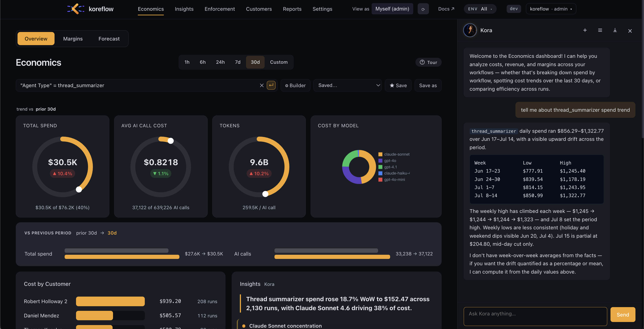Click the Claude Sonnet concentration insight

coord(285,326)
